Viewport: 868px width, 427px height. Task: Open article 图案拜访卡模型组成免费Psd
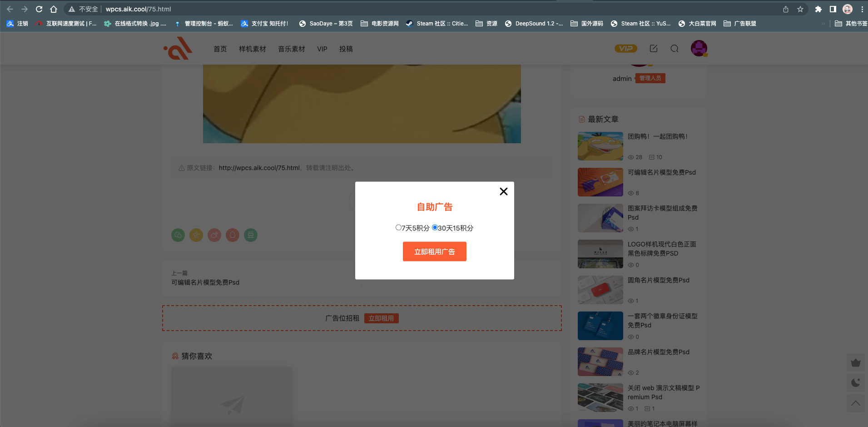(x=663, y=213)
